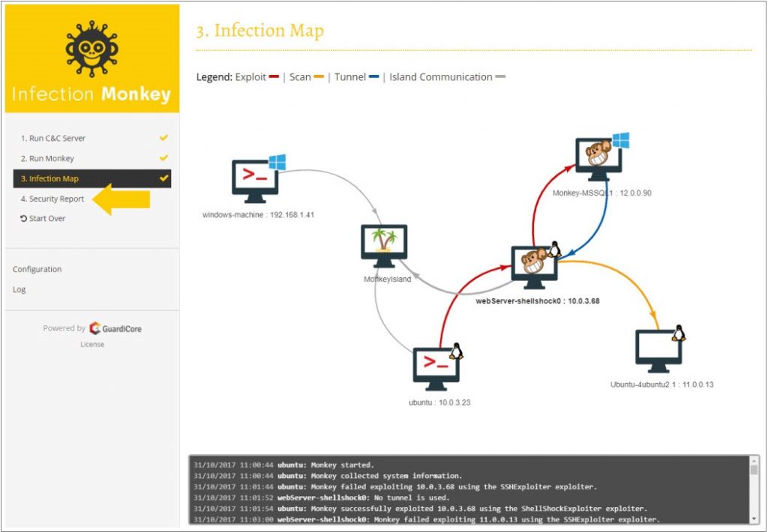The image size is (768, 532).
Task: Click the 'Ubuntu-4ubuntu2.1 : 11.0.0.13' label
Action: pyautogui.click(x=661, y=384)
